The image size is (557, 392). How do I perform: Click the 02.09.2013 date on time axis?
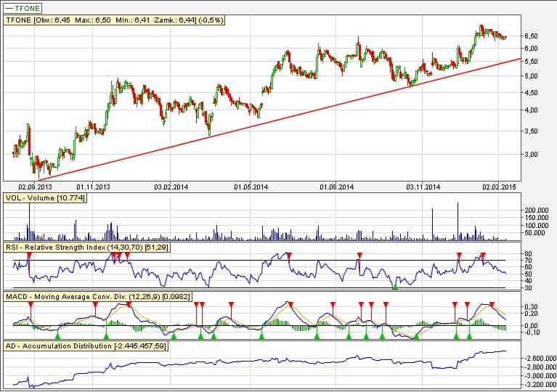(35, 187)
